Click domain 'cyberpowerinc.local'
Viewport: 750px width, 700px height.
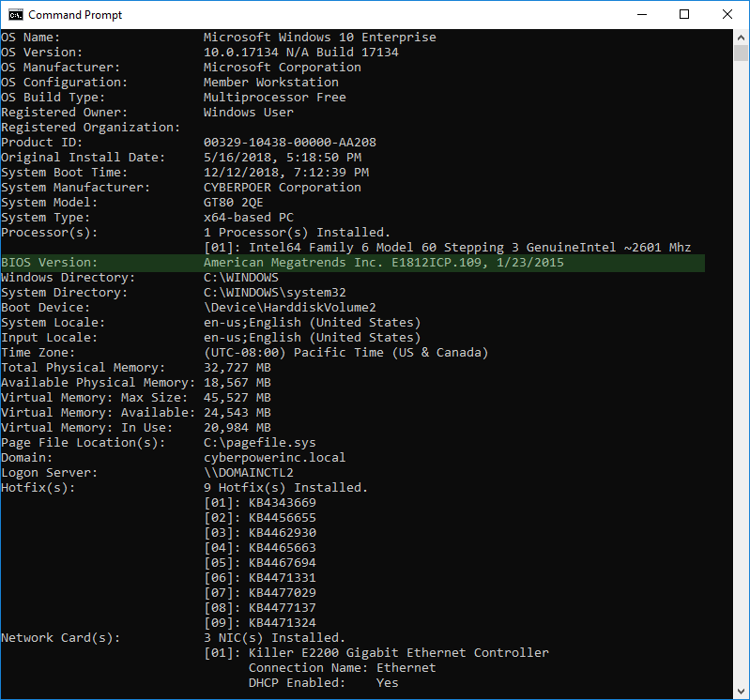[x=274, y=458]
